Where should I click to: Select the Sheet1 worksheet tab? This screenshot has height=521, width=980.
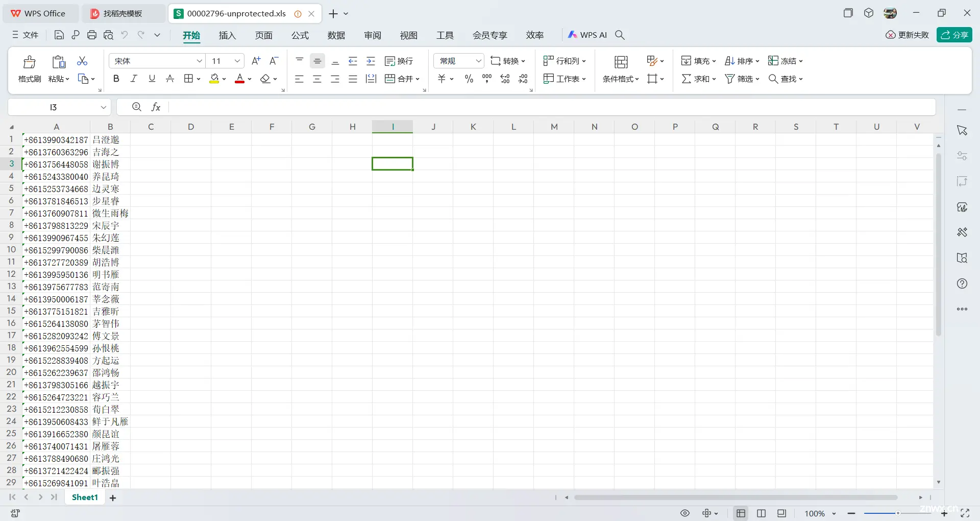tap(85, 497)
